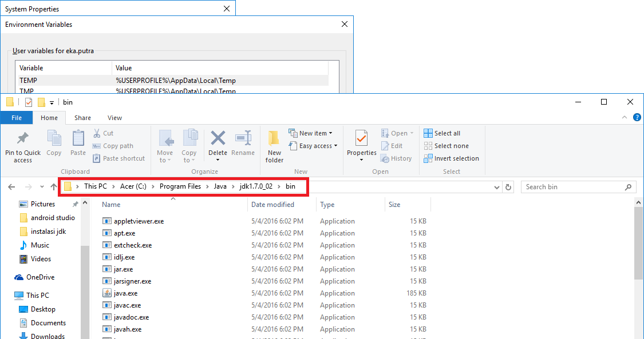Open android studio folder in the sidebar
644x339 pixels.
tap(53, 218)
